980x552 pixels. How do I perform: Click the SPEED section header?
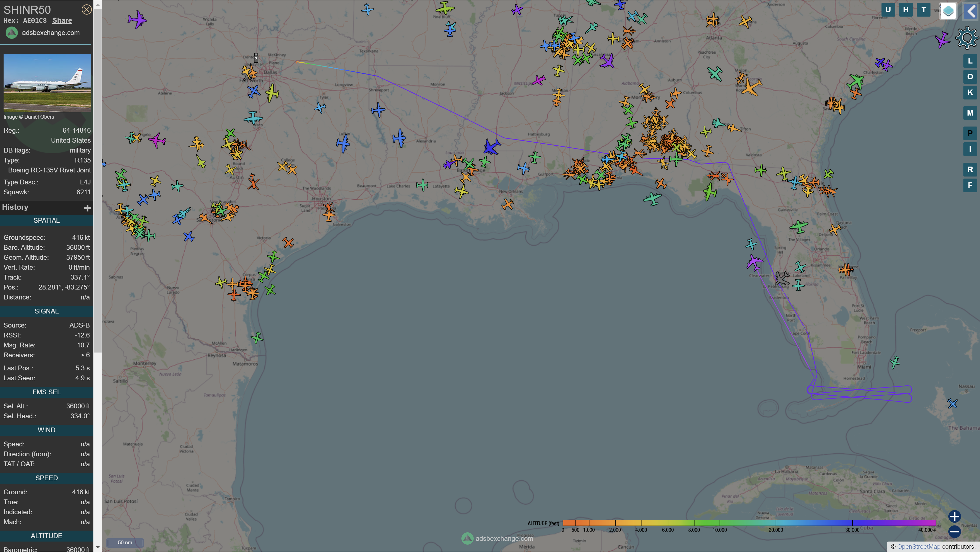click(46, 478)
